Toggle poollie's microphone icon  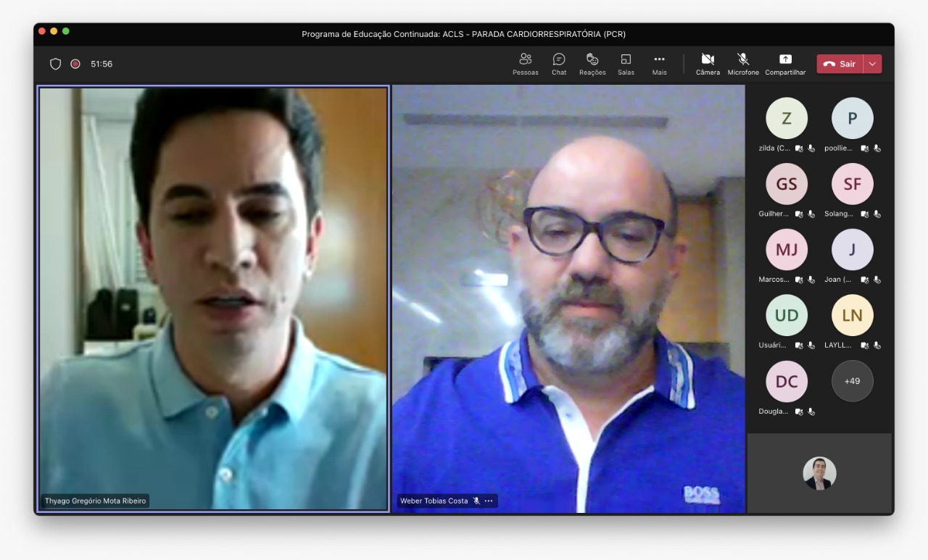point(877,148)
